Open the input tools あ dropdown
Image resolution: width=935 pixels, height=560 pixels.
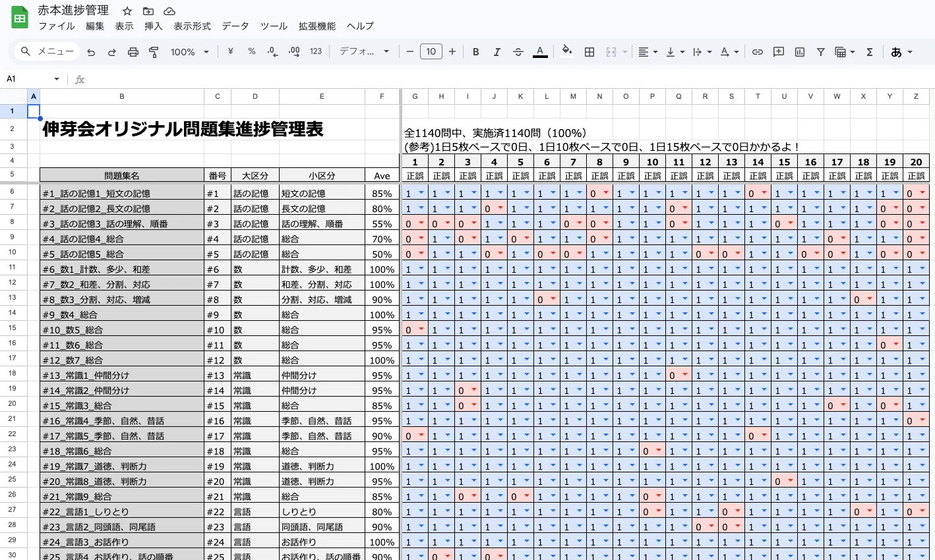(x=901, y=51)
